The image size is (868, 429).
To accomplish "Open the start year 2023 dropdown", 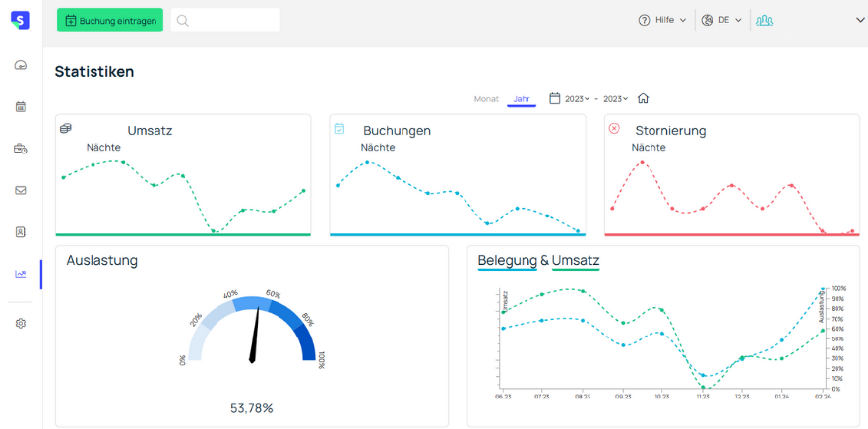I will pyautogui.click(x=577, y=99).
